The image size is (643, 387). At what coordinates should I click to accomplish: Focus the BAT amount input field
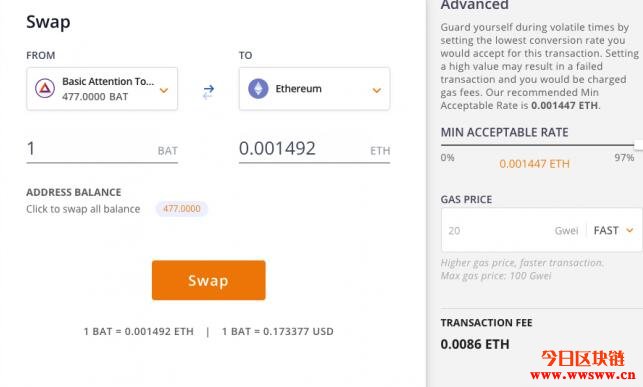(102, 149)
